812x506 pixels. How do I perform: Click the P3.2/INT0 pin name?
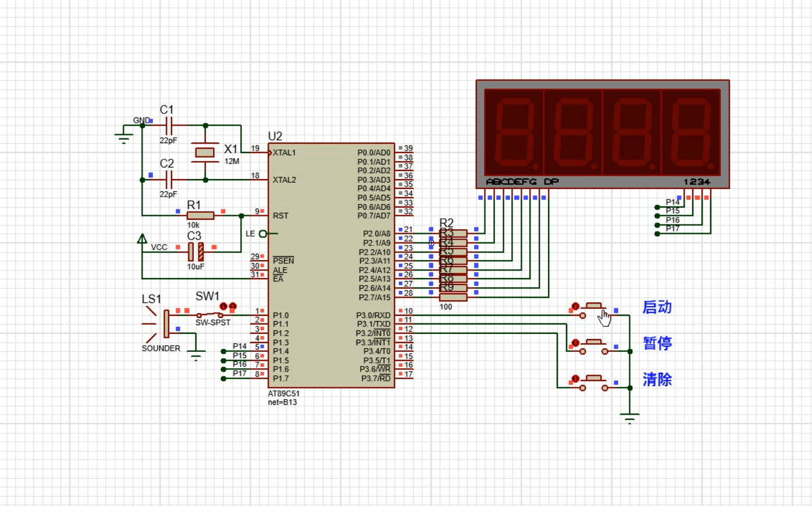click(373, 333)
